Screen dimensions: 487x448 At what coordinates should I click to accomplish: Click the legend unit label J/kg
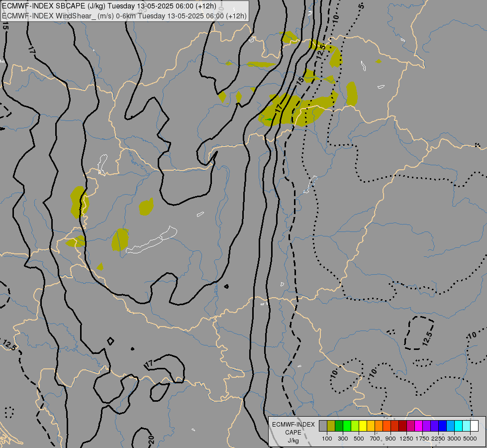pos(293,441)
